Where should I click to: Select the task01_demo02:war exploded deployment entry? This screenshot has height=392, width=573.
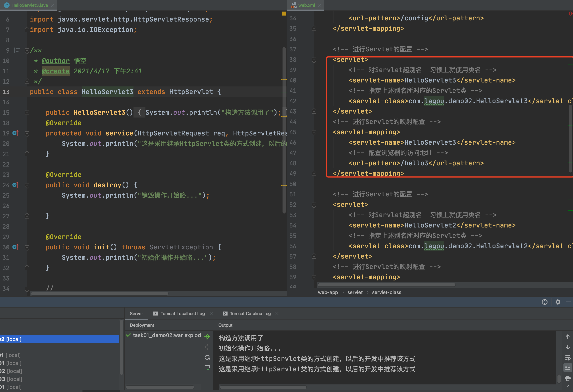click(167, 335)
